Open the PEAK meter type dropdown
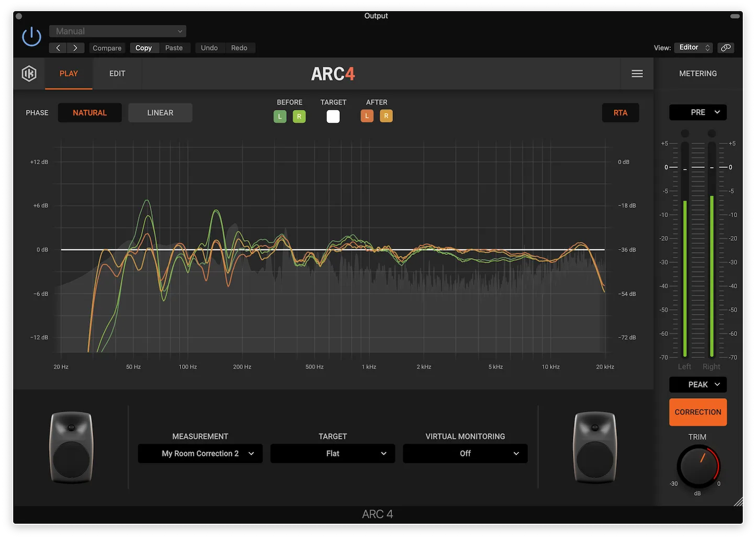This screenshot has width=756, height=539. point(698,385)
